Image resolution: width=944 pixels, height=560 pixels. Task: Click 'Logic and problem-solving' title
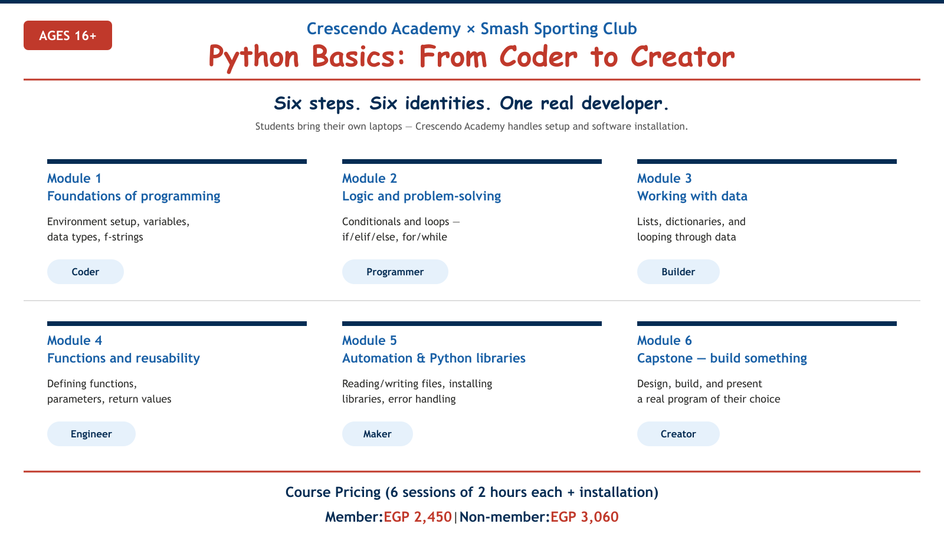pyautogui.click(x=422, y=196)
